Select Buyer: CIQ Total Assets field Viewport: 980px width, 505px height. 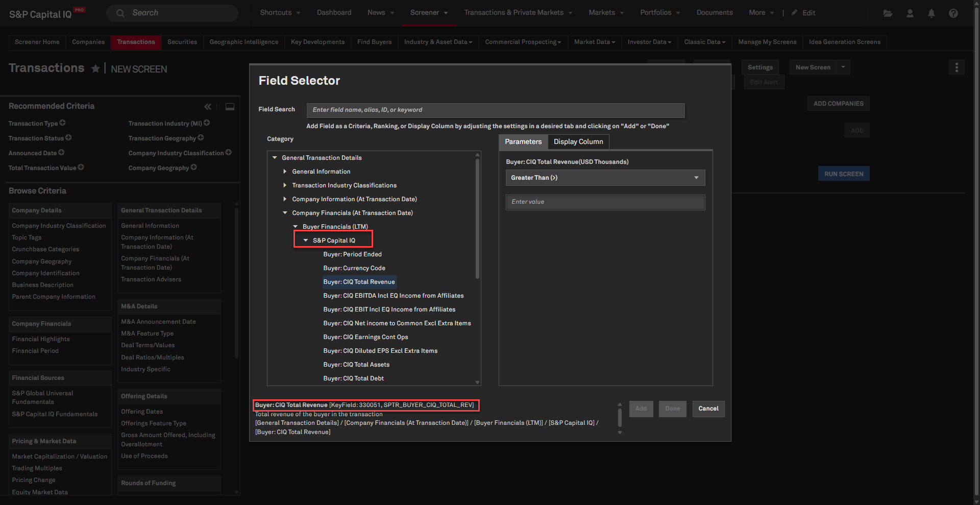[356, 365]
